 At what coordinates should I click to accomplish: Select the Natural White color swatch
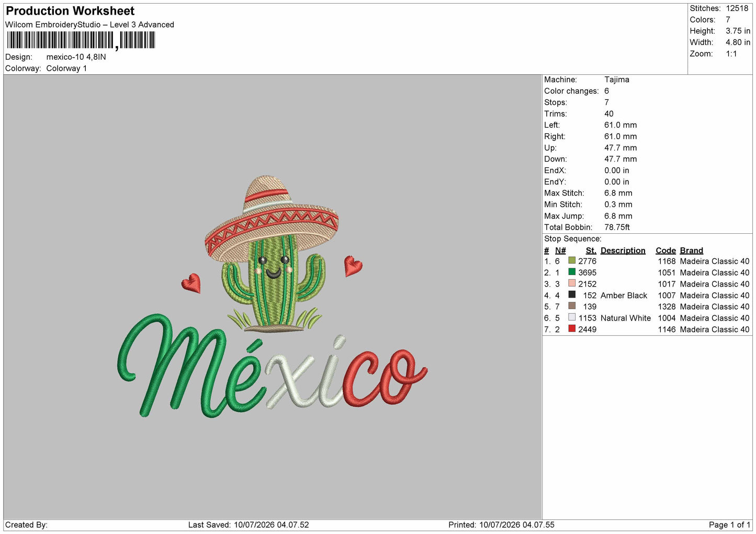point(572,317)
